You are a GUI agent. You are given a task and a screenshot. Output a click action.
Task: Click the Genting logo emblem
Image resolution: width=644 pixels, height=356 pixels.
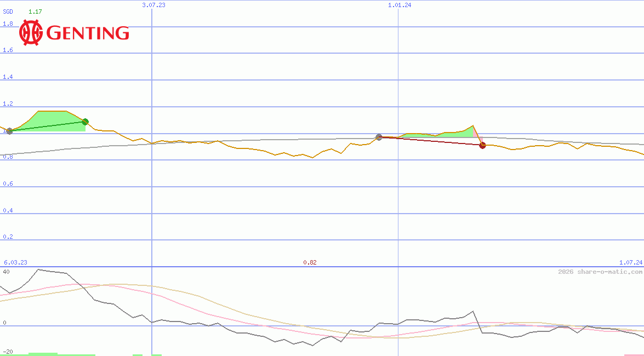(x=31, y=33)
